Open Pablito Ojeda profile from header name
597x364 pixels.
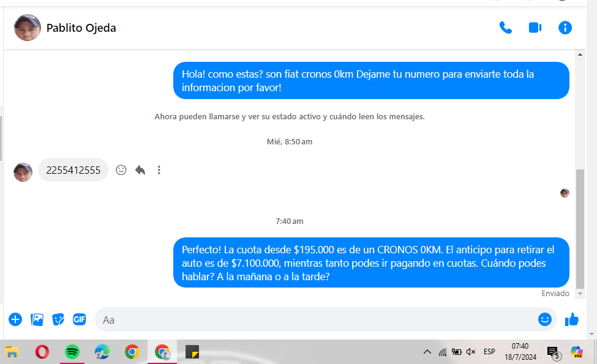[81, 28]
